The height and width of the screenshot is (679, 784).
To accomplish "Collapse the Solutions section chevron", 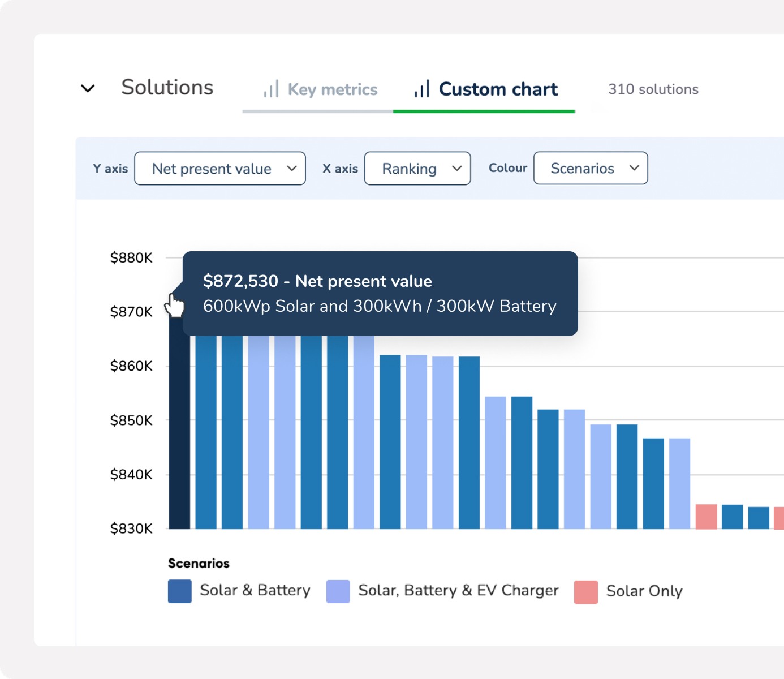I will [88, 88].
